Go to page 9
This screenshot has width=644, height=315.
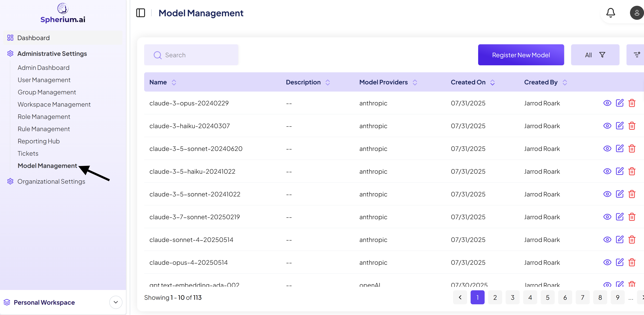[618, 297]
